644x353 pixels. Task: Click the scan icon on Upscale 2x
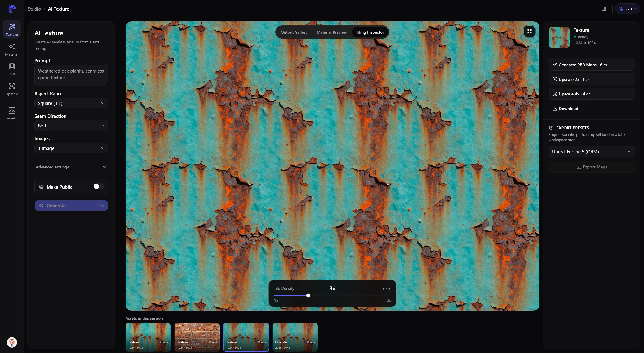(554, 79)
